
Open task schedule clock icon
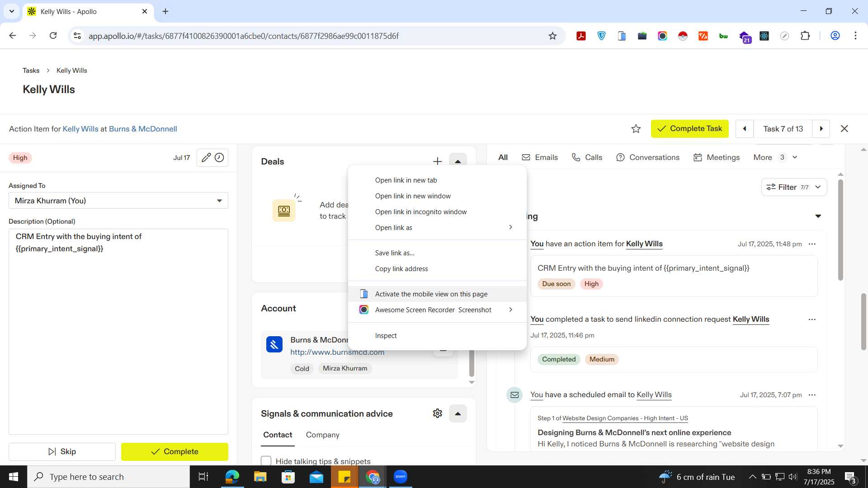(219, 158)
